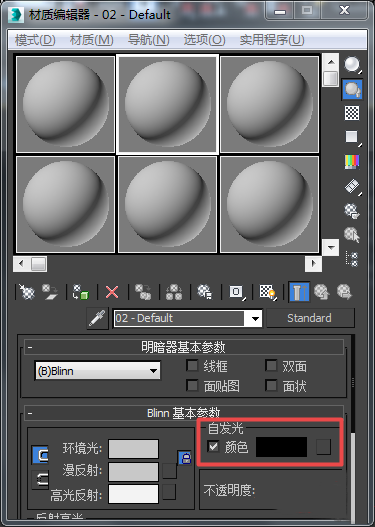Viewport: 375px width, 527px height.
Task: Click the sample slots scroll-down arrow
Action: (x=331, y=248)
